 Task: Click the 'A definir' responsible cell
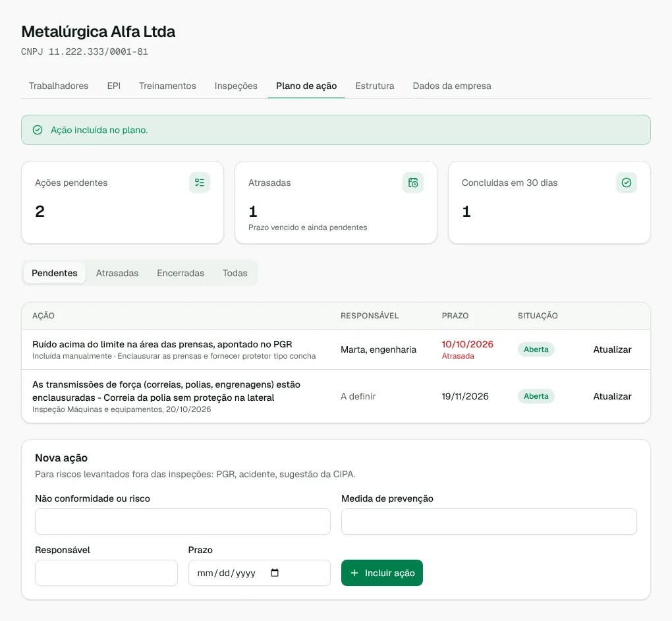[x=358, y=396]
